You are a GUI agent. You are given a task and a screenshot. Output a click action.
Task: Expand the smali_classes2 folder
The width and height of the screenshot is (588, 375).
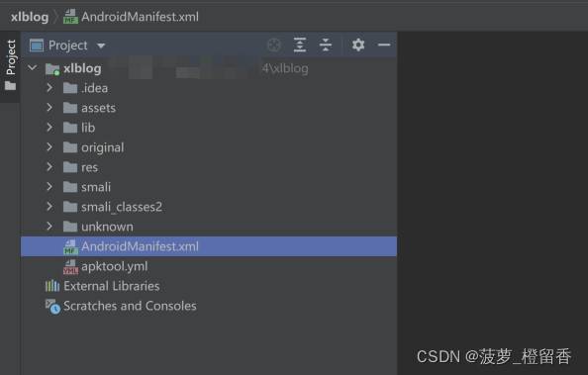(x=49, y=207)
